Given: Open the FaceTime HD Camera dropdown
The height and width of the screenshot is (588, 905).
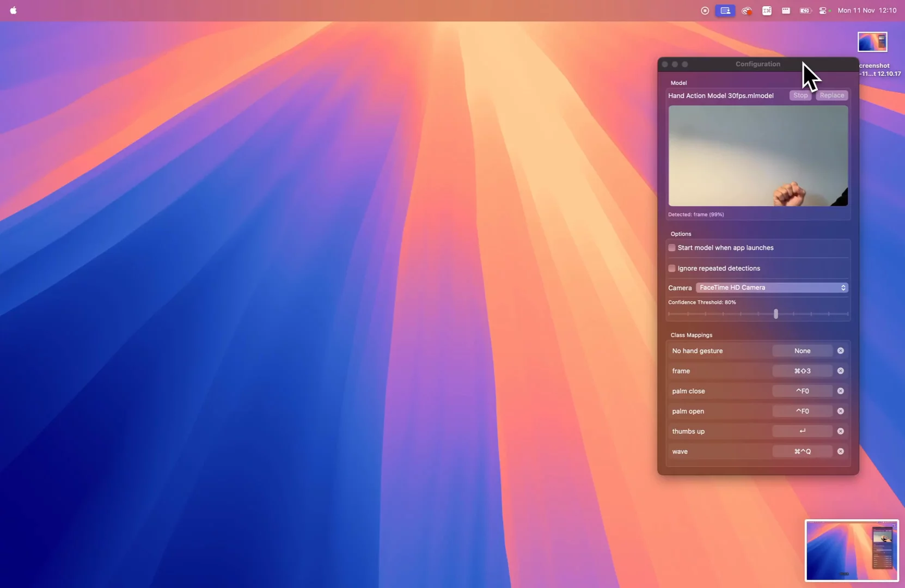Looking at the screenshot, I should coord(772,287).
